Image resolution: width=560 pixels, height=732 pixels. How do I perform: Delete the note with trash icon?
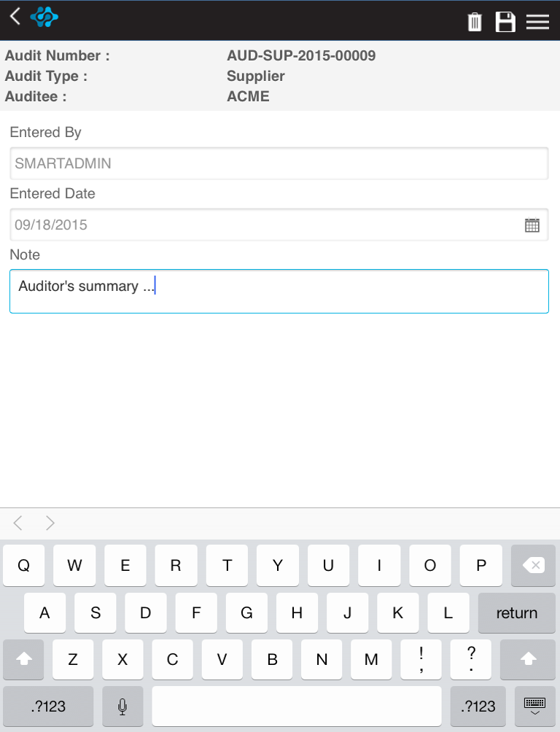pos(475,22)
